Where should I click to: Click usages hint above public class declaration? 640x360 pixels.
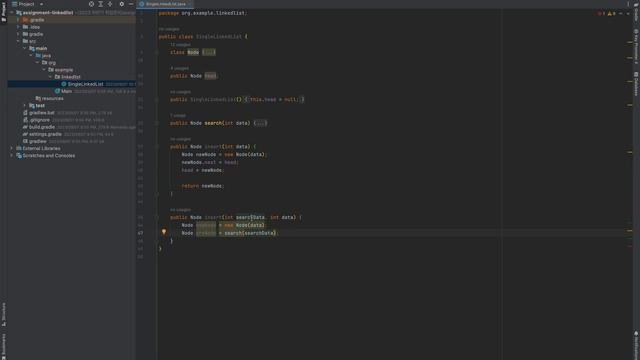(x=169, y=29)
